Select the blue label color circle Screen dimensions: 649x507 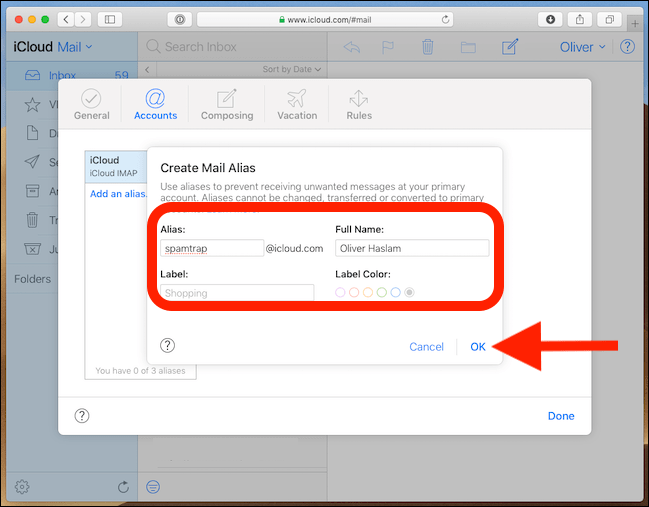click(x=396, y=292)
